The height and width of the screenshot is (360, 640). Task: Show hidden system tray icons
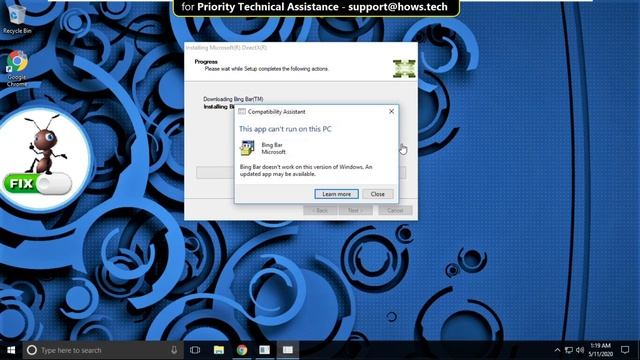point(557,350)
